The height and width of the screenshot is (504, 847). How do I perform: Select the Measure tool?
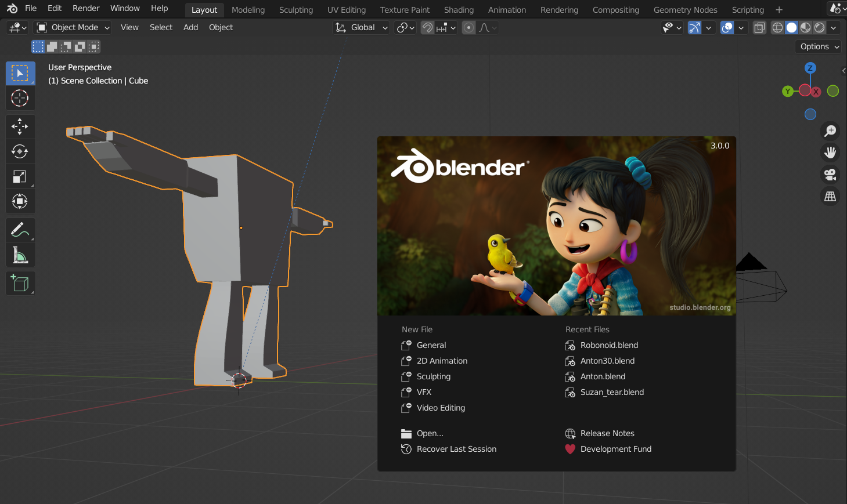click(20, 255)
